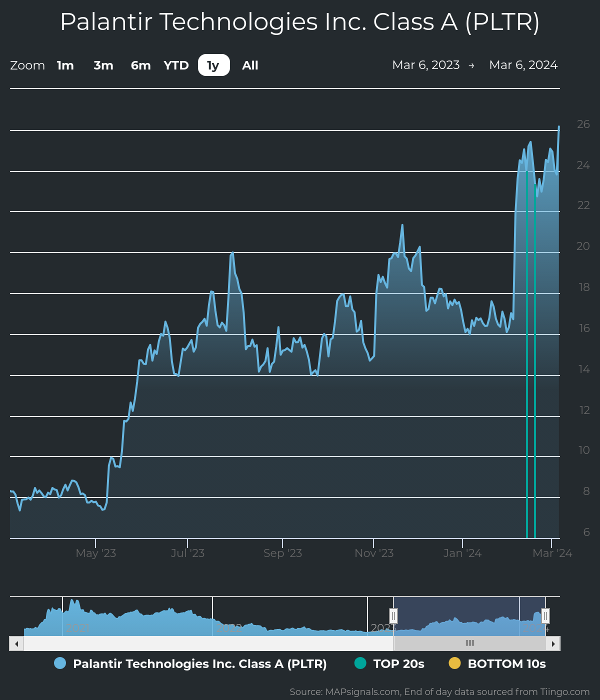
Task: Select the YTD zoom range
Action: point(176,65)
